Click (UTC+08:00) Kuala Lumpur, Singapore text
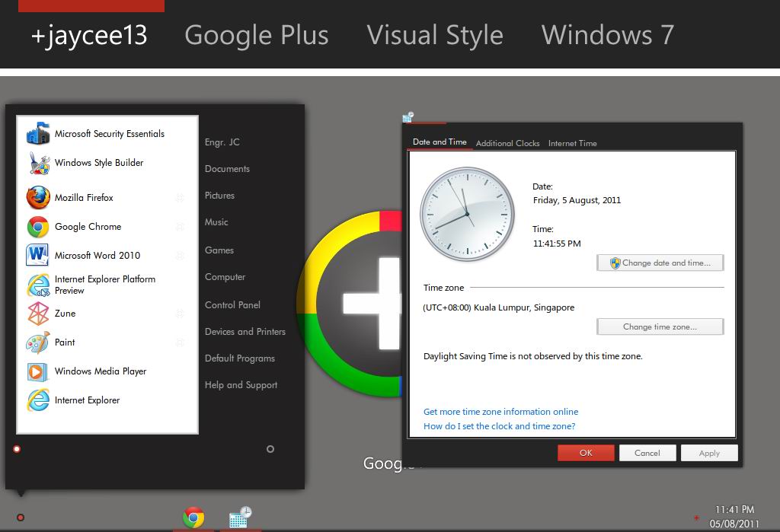Screen dimensions: 780x532 [498, 307]
